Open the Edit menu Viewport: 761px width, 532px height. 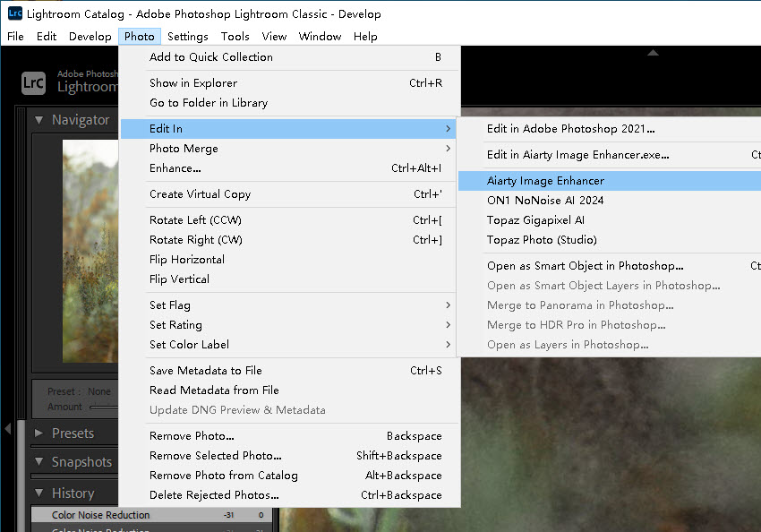[x=47, y=37]
